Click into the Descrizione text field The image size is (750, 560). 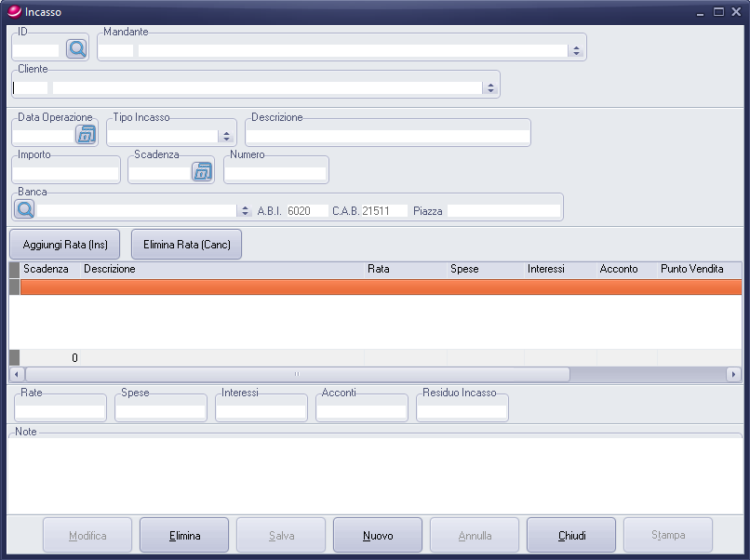pos(387,136)
